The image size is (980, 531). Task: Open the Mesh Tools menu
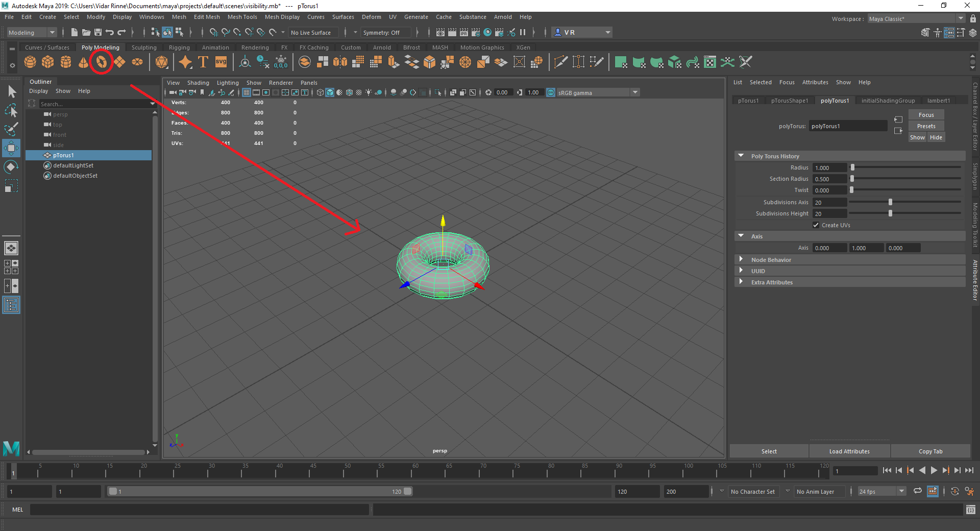pyautogui.click(x=242, y=17)
